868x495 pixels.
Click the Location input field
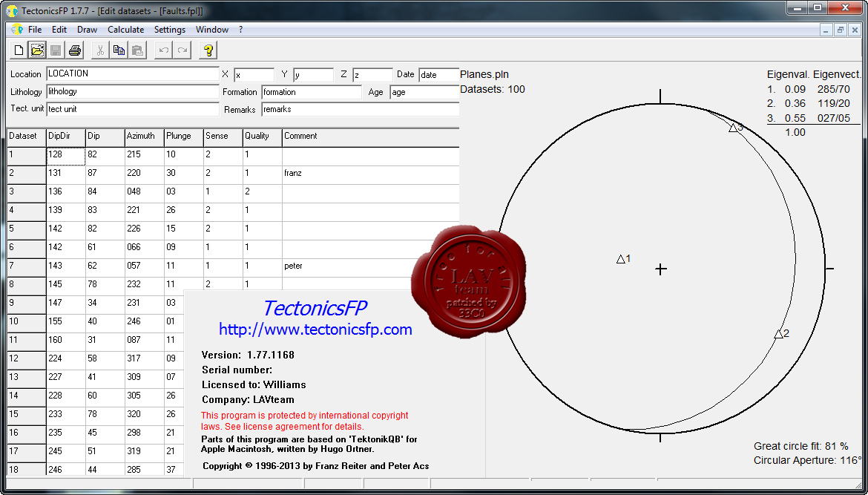point(133,73)
